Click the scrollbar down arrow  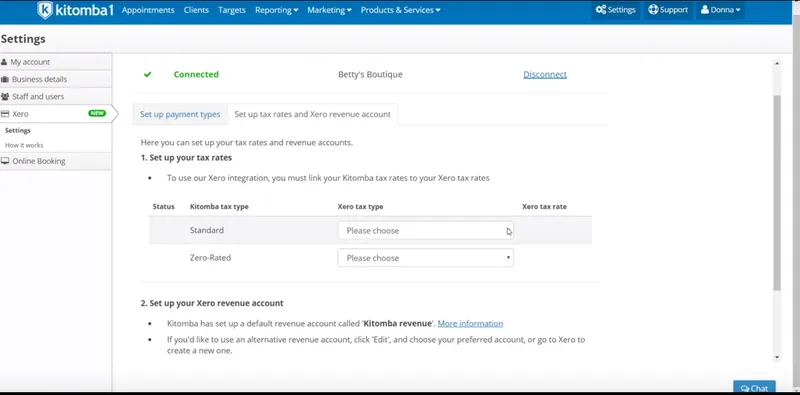[x=777, y=357]
